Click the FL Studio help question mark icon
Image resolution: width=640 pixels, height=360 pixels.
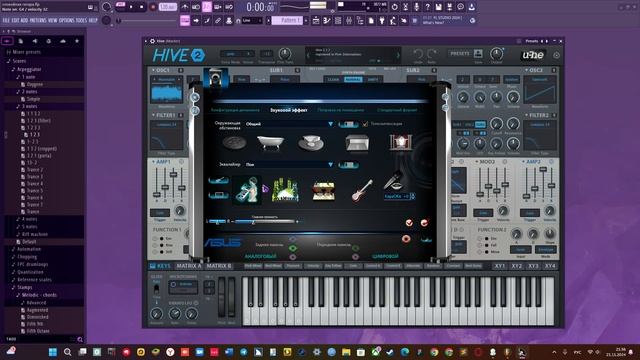pyautogui.click(x=427, y=7)
